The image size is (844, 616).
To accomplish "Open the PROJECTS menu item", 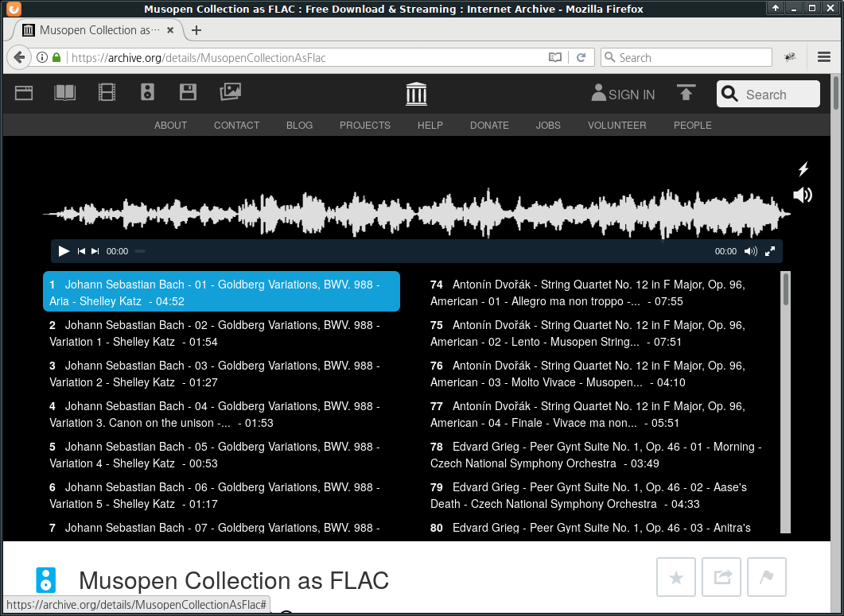I will pyautogui.click(x=365, y=126).
